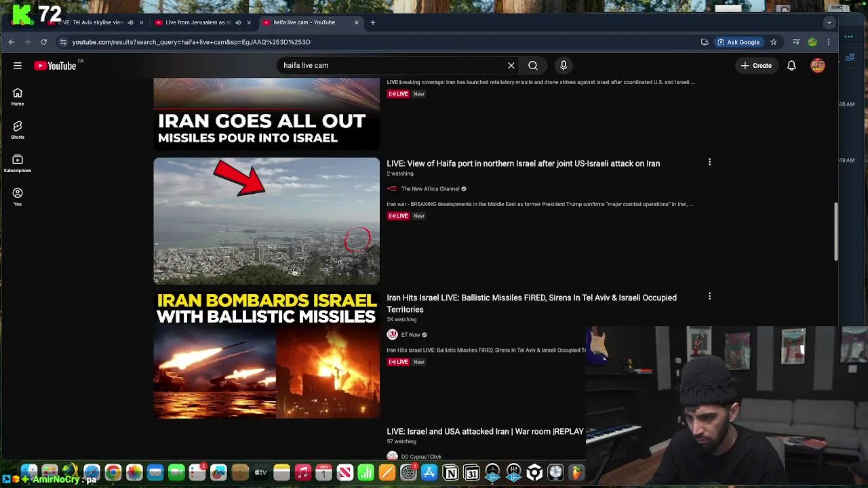The width and height of the screenshot is (868, 488).
Task: Open YouTube account avatar menu
Action: [818, 66]
